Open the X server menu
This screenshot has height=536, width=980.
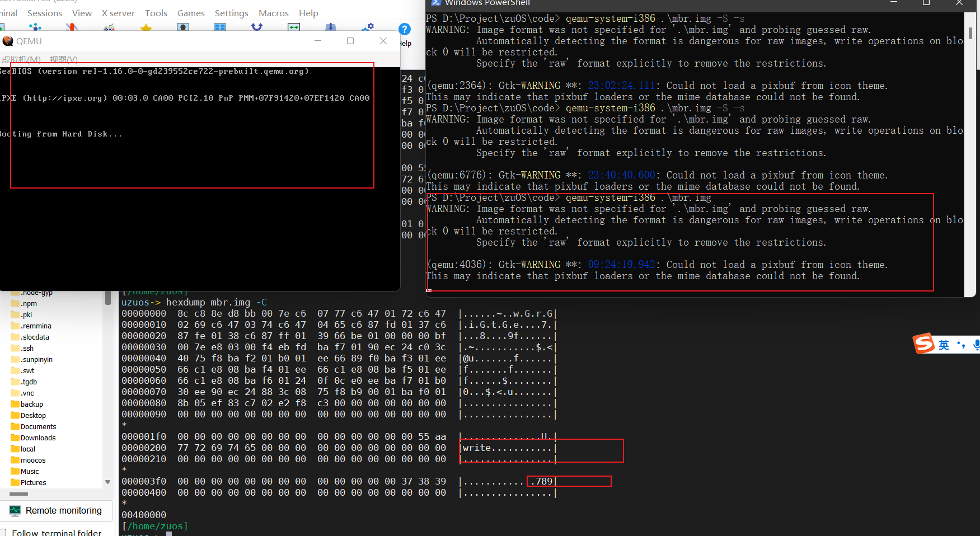118,13
